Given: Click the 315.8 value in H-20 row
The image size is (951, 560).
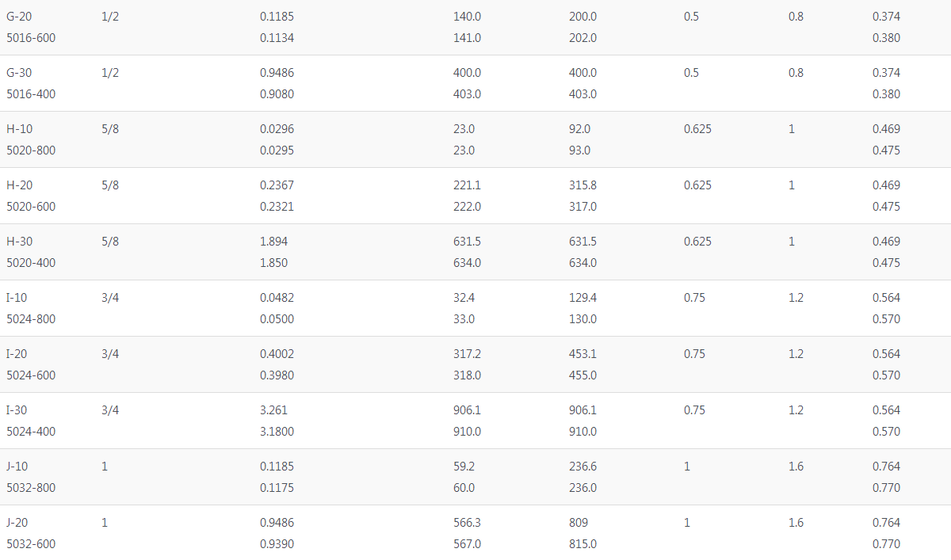Looking at the screenshot, I should [582, 185].
